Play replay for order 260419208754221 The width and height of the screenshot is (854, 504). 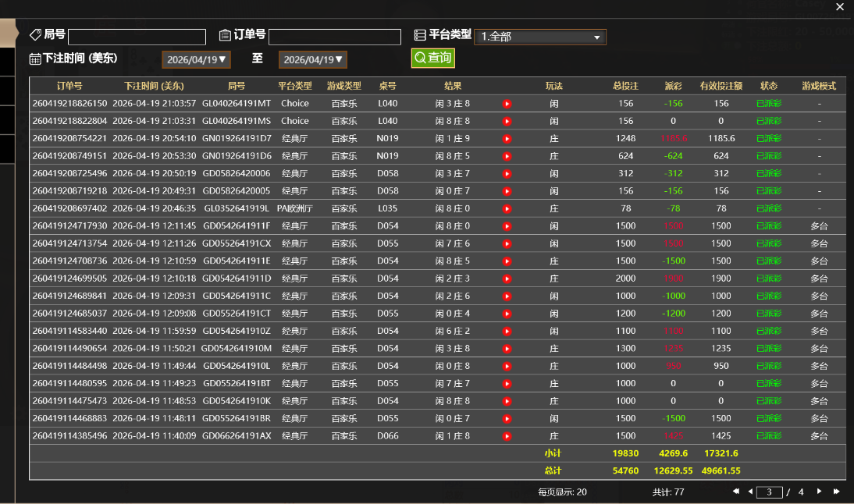coord(507,139)
